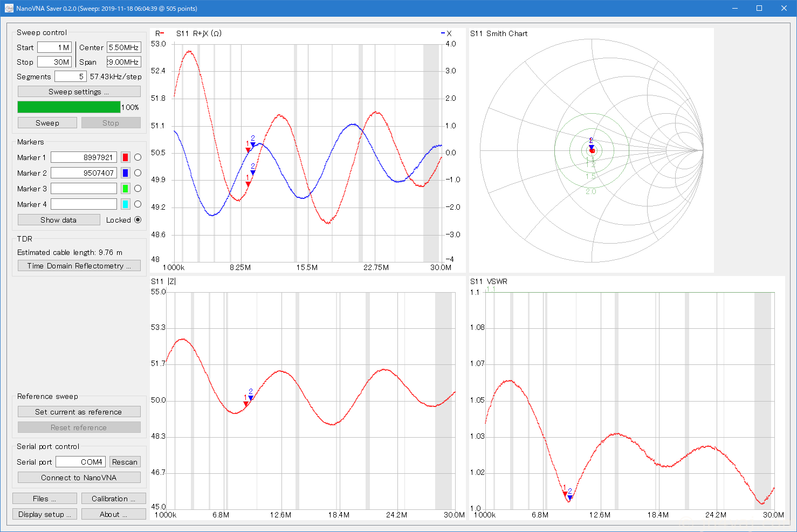Viewport: 797px width, 532px height.
Task: Click the S11 |Z| chart title
Action: click(163, 281)
